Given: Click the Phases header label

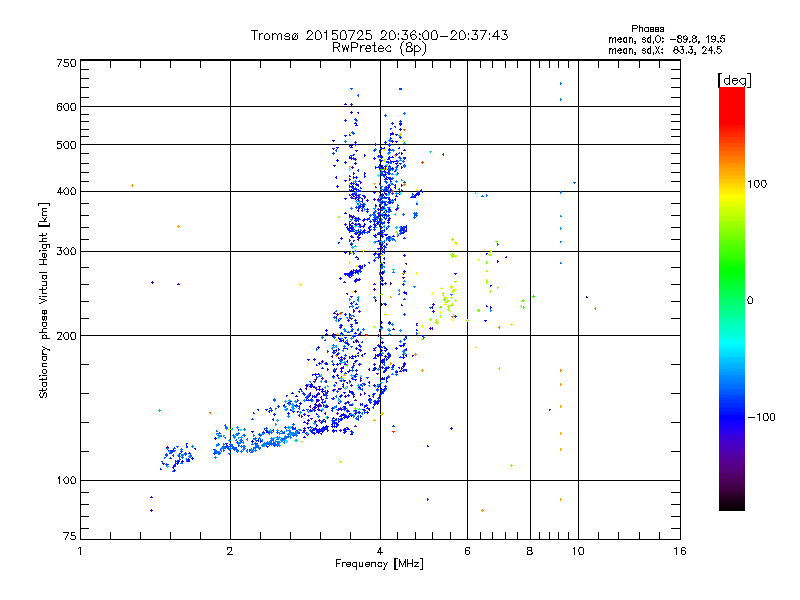Looking at the screenshot, I should coord(647,29).
